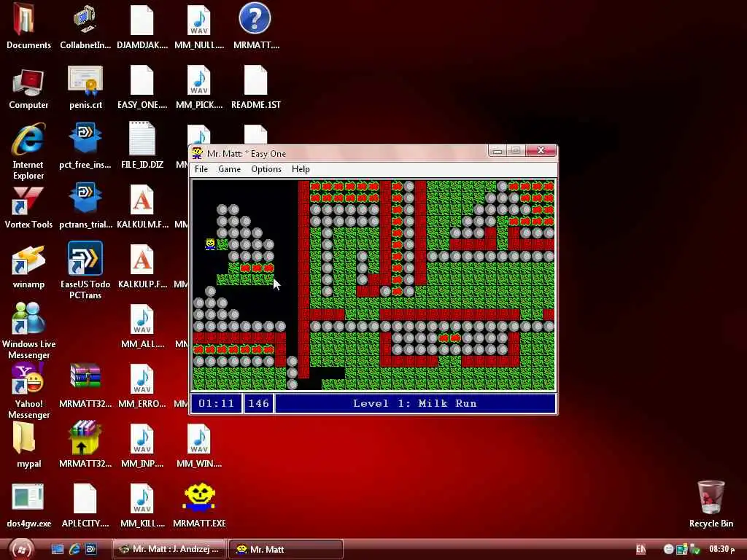Viewport: 747px width, 560px height.
Task: Select the MM_NULL... WAV file
Action: [x=199, y=26]
